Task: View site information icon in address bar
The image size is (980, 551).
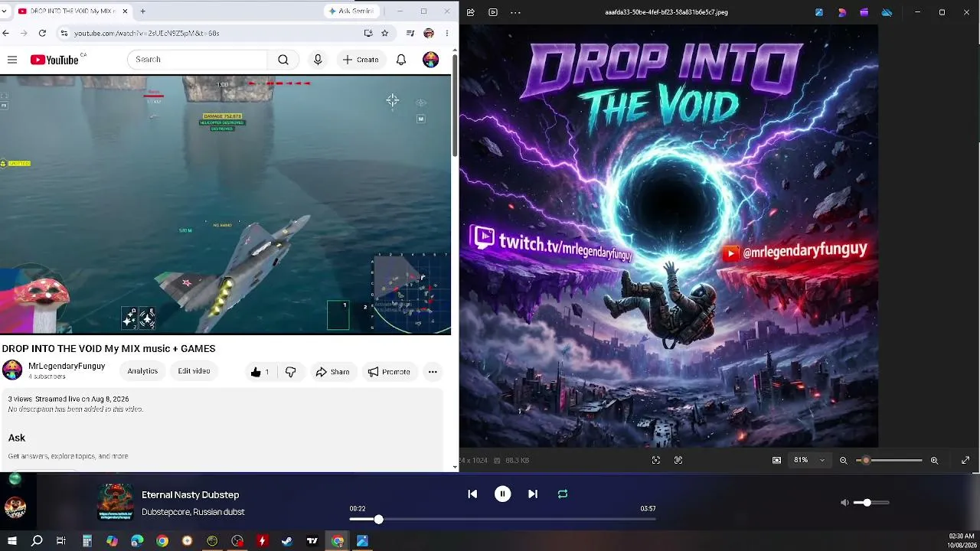Action: pyautogui.click(x=64, y=33)
